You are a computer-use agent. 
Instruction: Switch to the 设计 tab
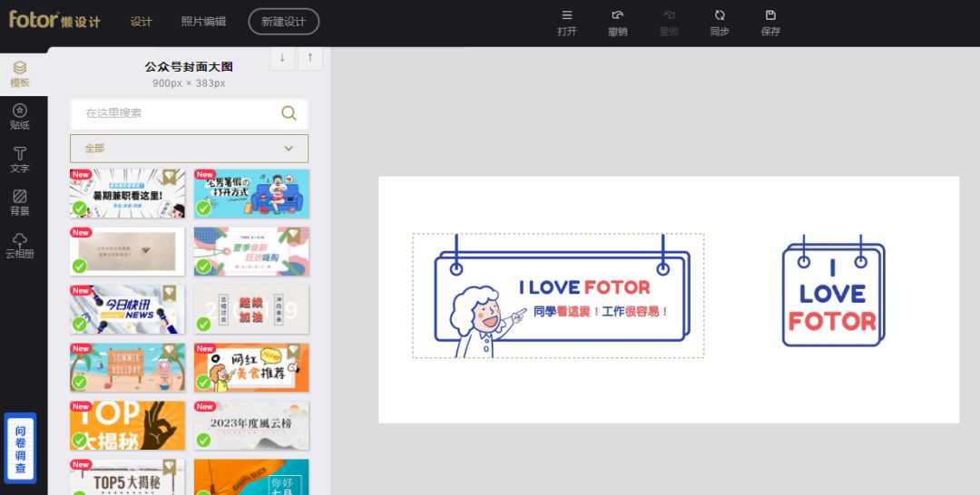[x=142, y=21]
